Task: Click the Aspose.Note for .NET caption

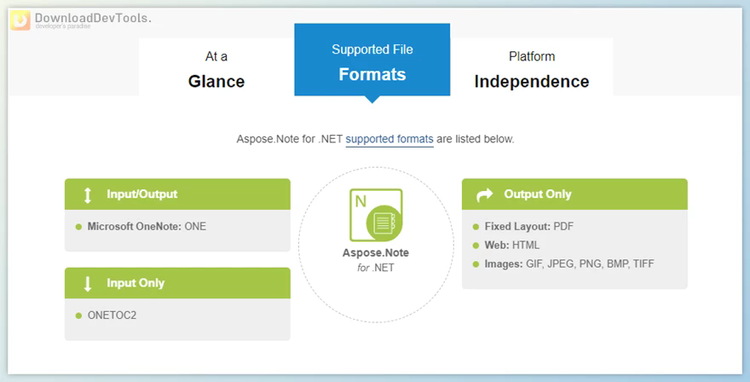Action: tap(376, 260)
